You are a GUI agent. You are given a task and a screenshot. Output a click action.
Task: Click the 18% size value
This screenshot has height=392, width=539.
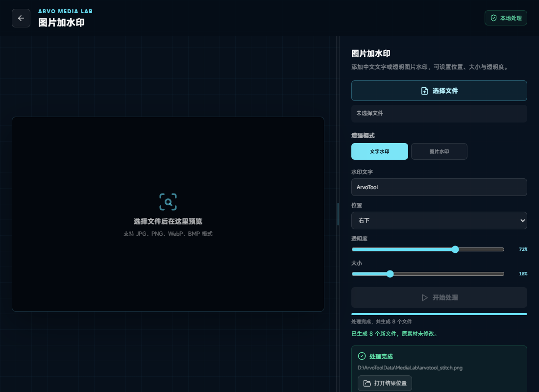(x=523, y=274)
